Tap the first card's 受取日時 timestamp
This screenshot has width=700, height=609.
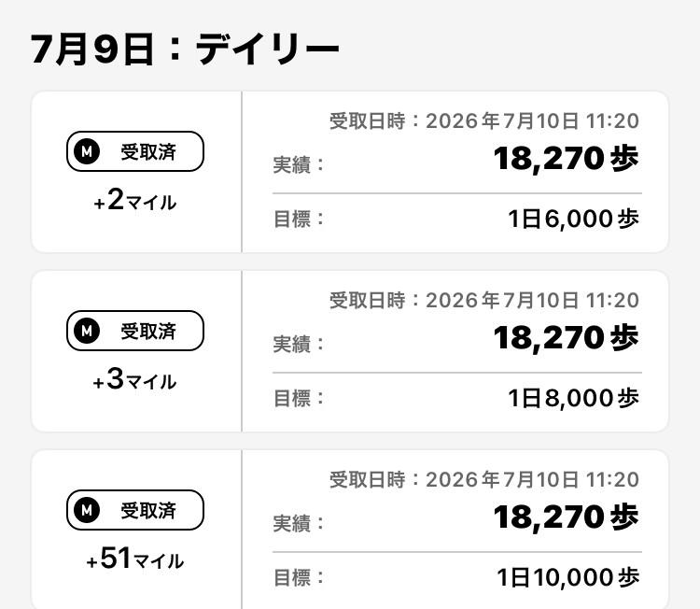[x=484, y=121]
